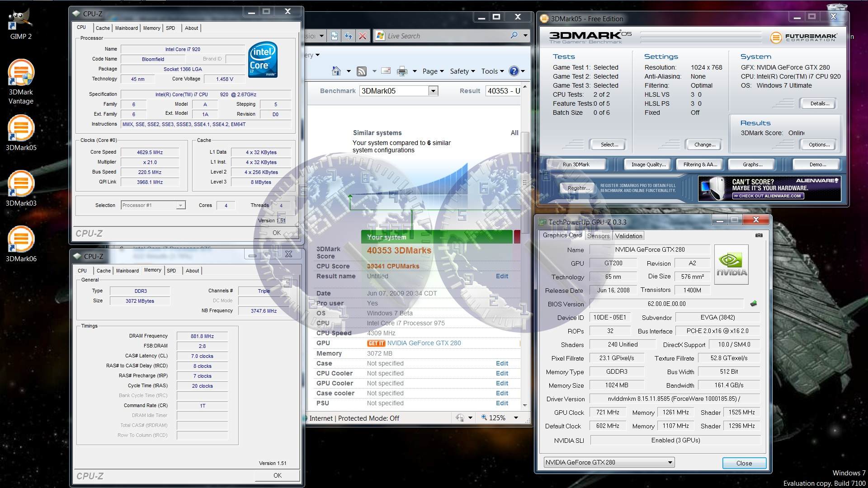Click the browser Compatibility View icon
The image size is (868, 488).
click(x=334, y=36)
